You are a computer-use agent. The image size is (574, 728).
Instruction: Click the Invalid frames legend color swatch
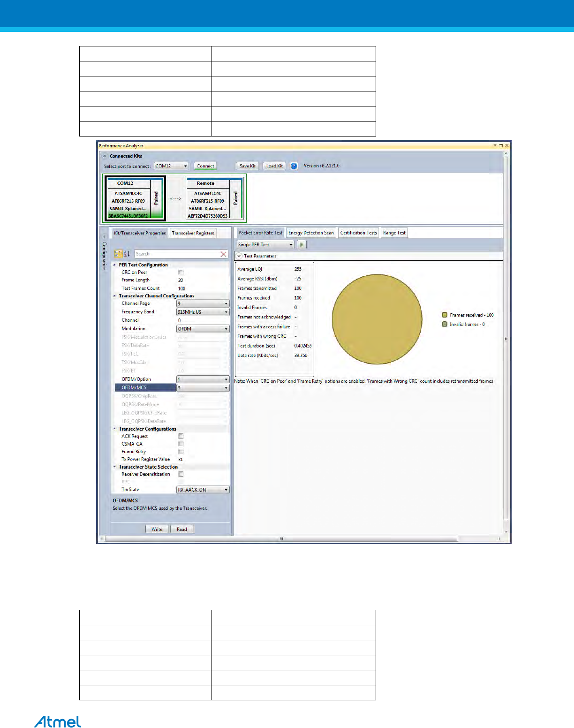pyautogui.click(x=445, y=324)
